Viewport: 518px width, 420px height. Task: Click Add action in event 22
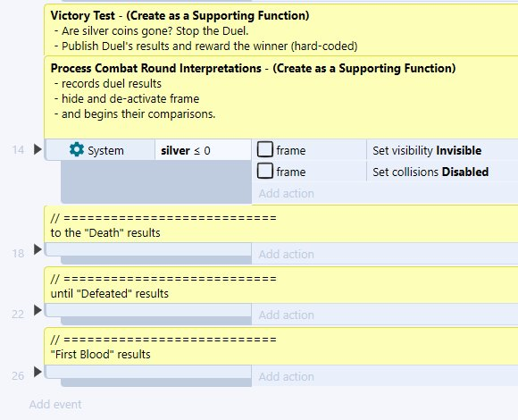[x=286, y=315]
